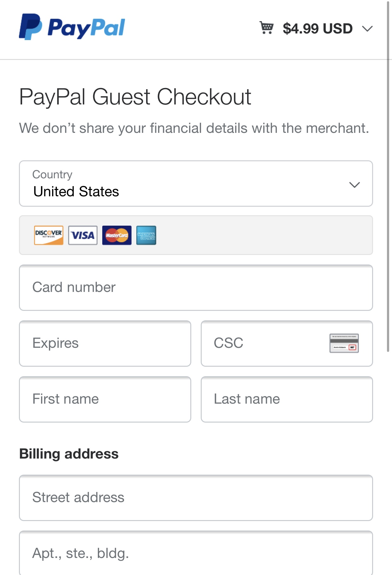Click the Apt., ste., bldg. field
The width and height of the screenshot is (392, 575).
(x=196, y=553)
